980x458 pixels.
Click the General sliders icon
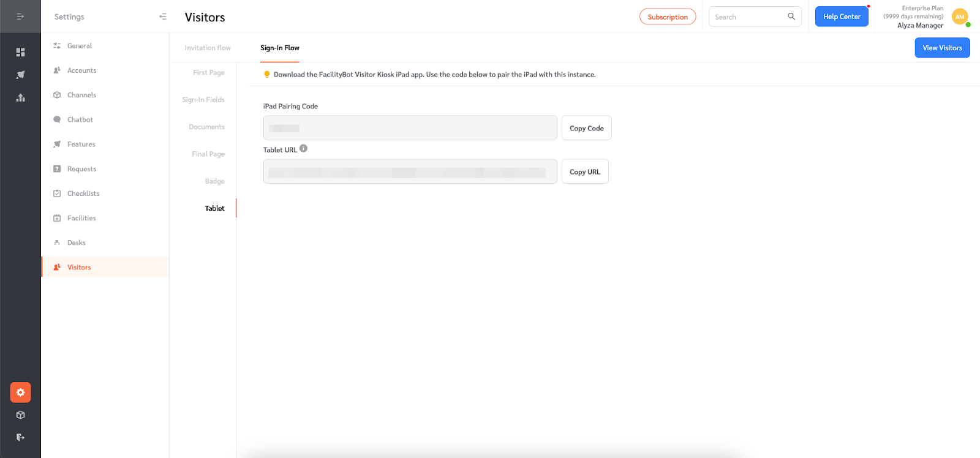click(57, 46)
